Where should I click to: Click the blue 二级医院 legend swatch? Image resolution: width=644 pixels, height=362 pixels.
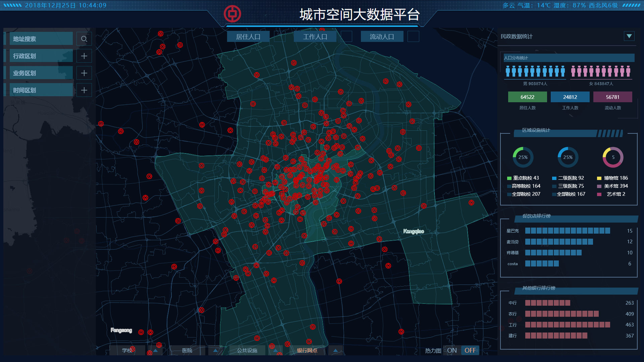tap(554, 178)
